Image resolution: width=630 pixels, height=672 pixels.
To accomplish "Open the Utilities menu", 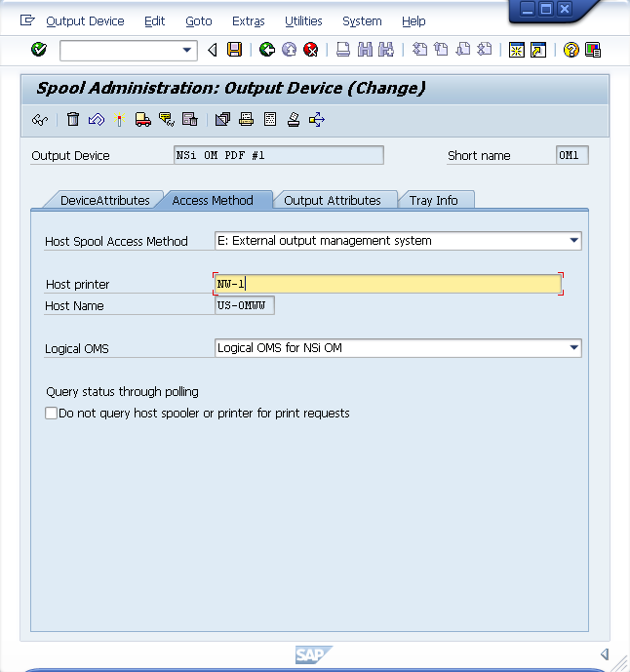I will tap(303, 21).
